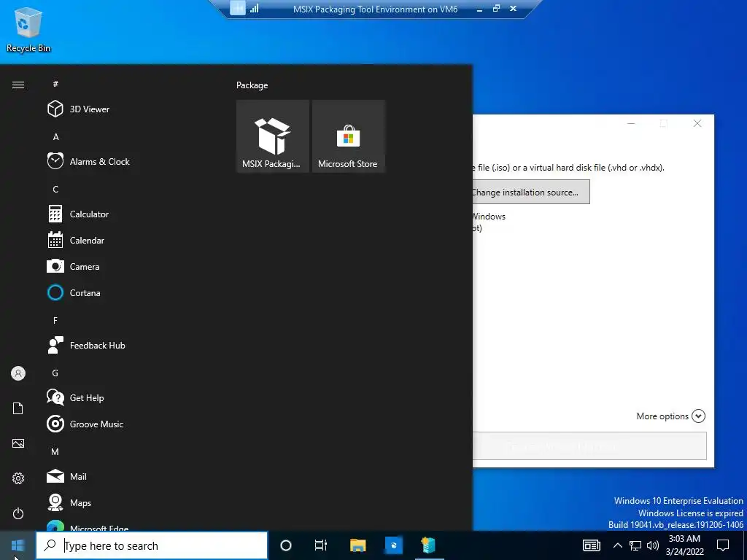This screenshot has height=560, width=747.
Task: Minimize the VM6 connection bar
Action: (x=480, y=9)
